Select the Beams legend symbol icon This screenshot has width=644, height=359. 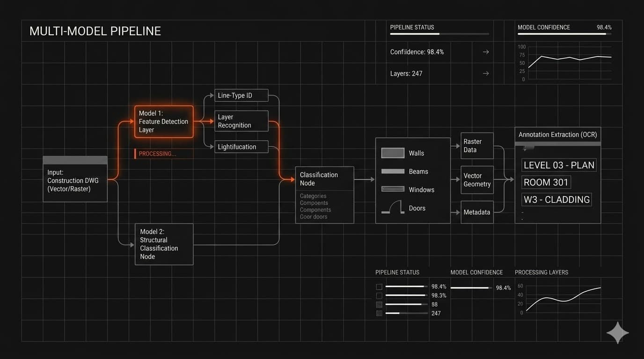pyautogui.click(x=393, y=171)
